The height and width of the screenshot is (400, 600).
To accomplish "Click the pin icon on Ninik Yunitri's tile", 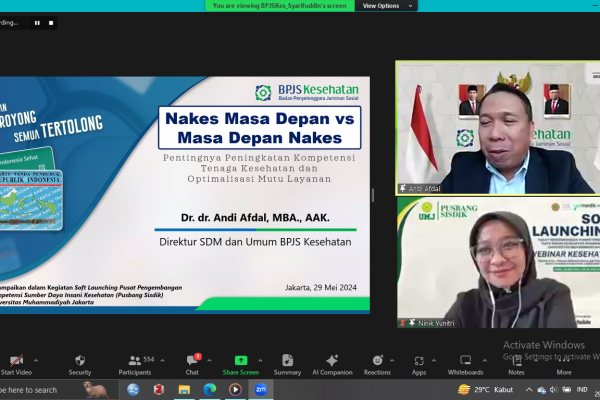I will click(412, 323).
